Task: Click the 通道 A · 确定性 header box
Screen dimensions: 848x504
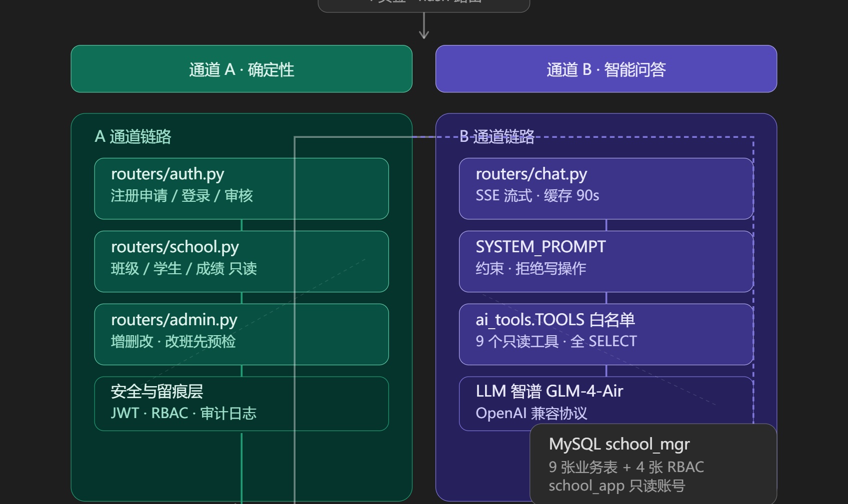Action: (241, 69)
